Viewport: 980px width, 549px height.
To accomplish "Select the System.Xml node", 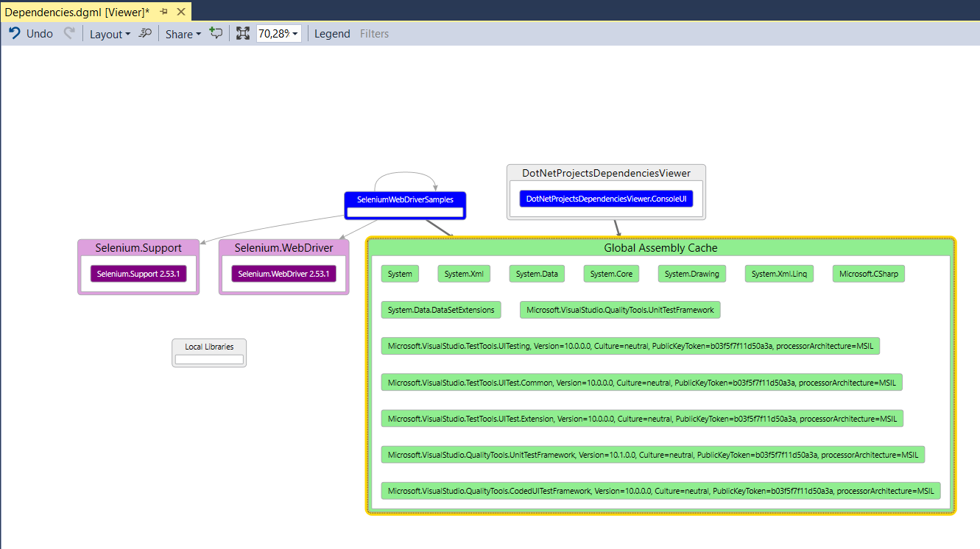I will 464,274.
